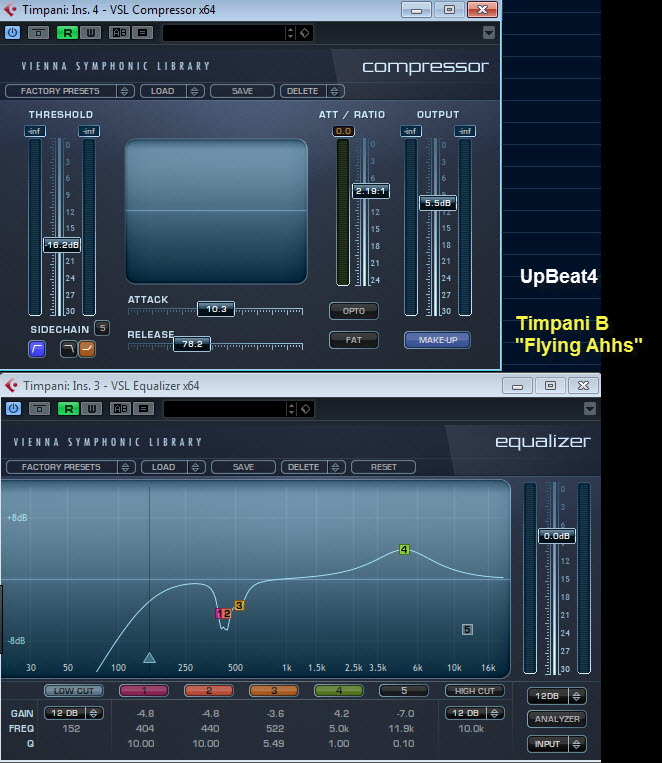The width and height of the screenshot is (662, 763).
Task: Click equalizer Delete button
Action: click(303, 467)
